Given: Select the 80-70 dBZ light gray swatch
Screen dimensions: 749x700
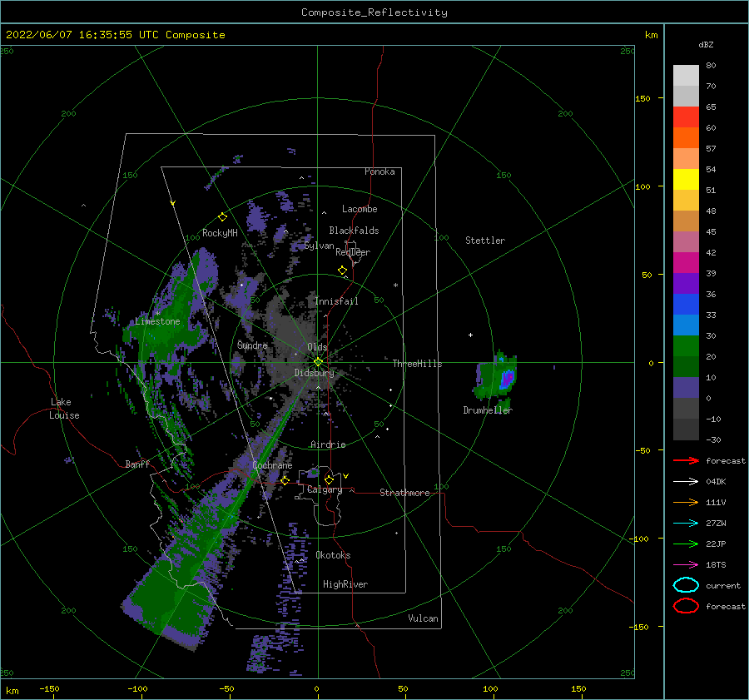Looking at the screenshot, I should pos(686,76).
